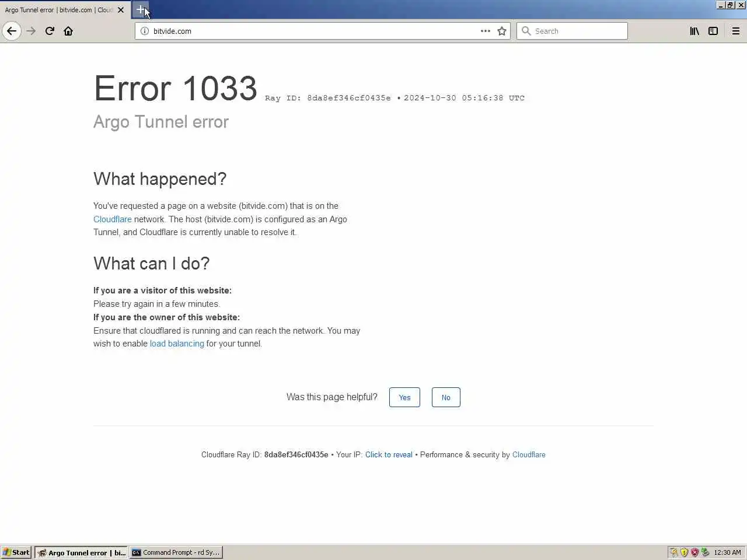The height and width of the screenshot is (560, 747).
Task: Restore down the browser window
Action: click(730, 5)
